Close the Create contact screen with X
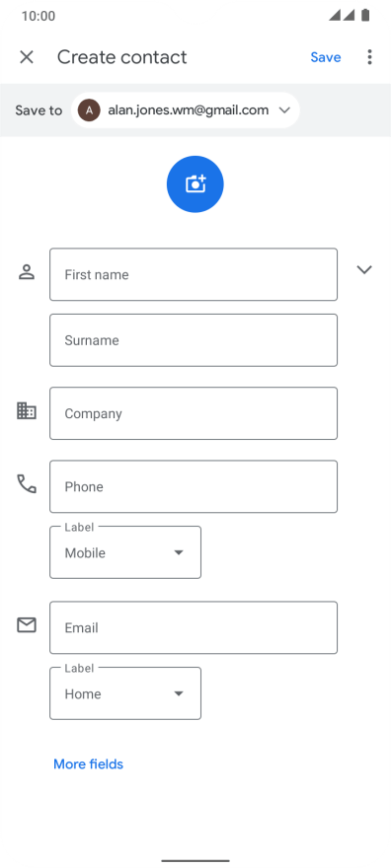 27,57
